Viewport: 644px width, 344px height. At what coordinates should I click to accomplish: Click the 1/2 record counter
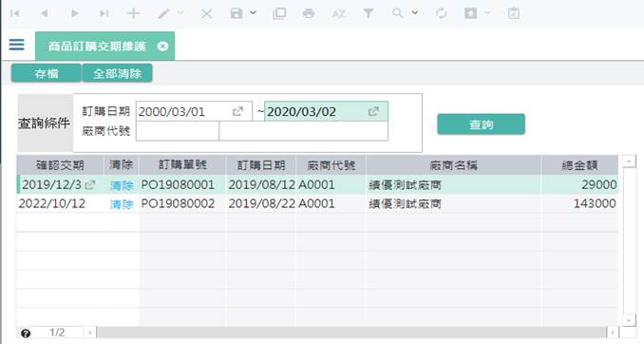[57, 332]
